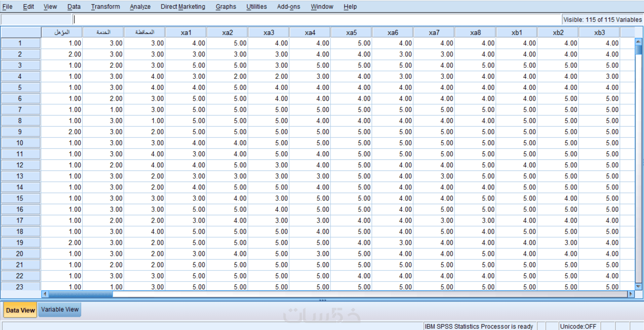Open the File menu
Image resolution: width=644 pixels, height=330 pixels.
click(7, 6)
